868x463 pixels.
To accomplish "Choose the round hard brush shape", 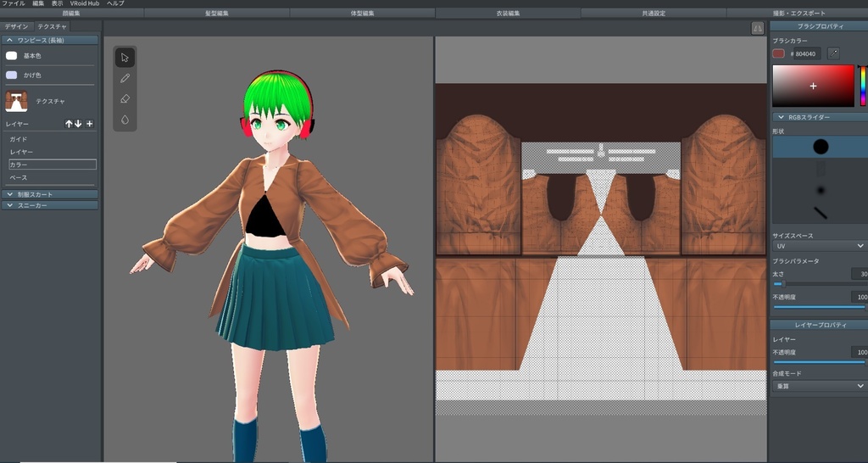I will 820,148.
